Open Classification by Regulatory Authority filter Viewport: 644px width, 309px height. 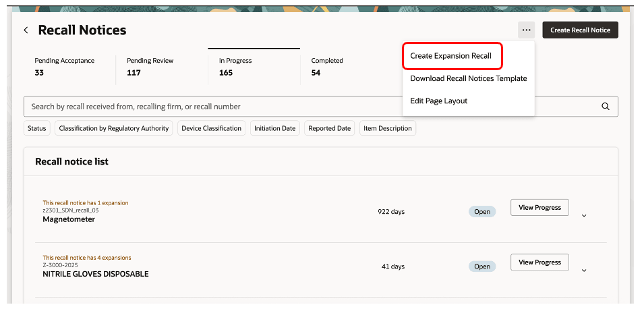pos(114,128)
